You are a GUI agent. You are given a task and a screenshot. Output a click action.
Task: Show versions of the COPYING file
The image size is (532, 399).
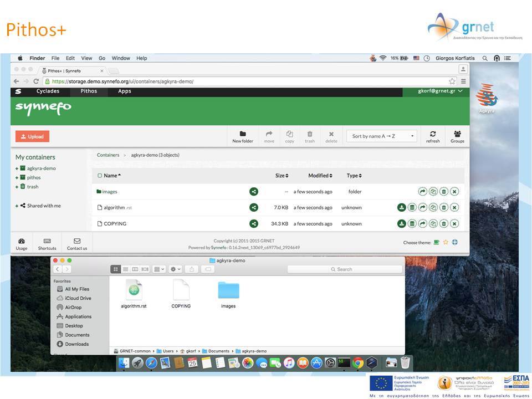[x=412, y=223]
